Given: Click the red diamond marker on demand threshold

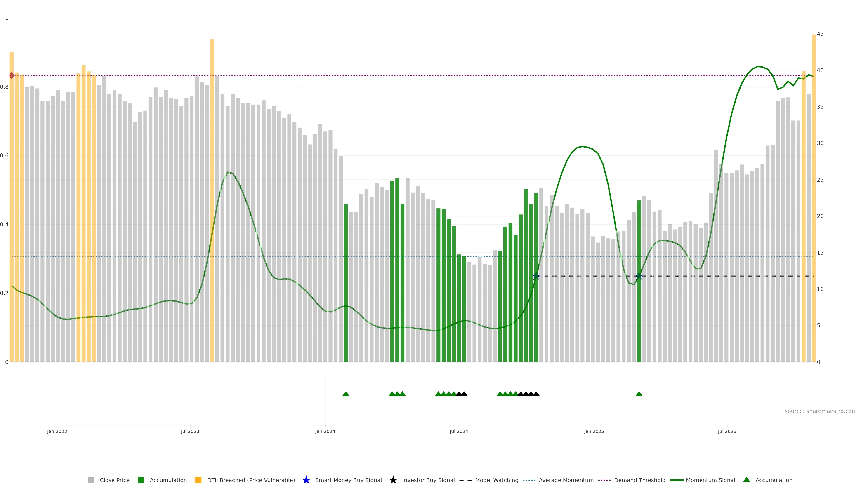Looking at the screenshot, I should (12, 75).
